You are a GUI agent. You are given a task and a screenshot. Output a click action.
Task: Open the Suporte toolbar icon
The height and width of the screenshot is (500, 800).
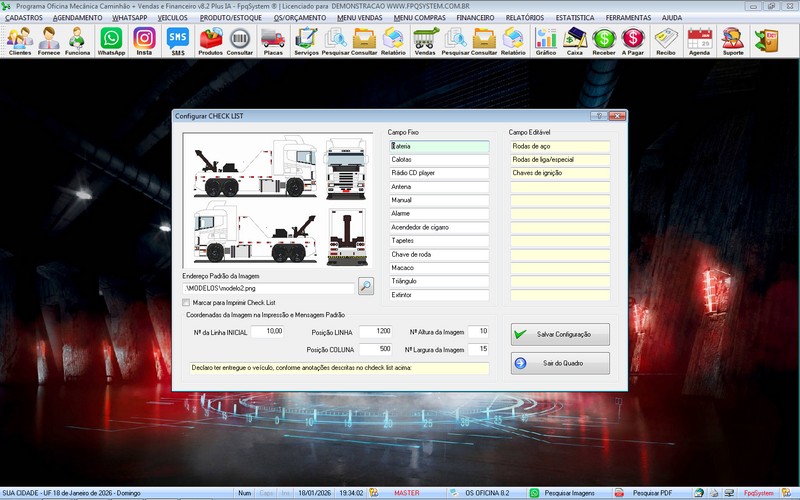[732, 41]
